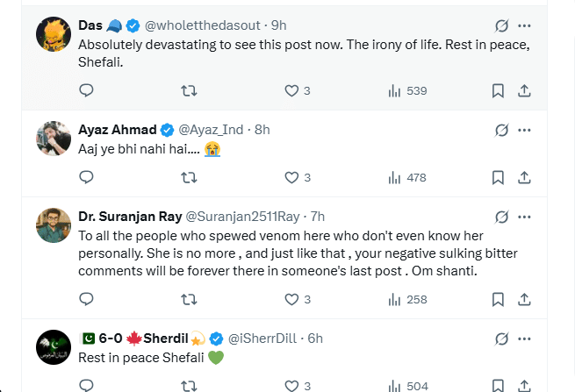The width and height of the screenshot is (575, 392).
Task: Repost Sherdil's Rest in peace tweet
Action: click(x=188, y=386)
